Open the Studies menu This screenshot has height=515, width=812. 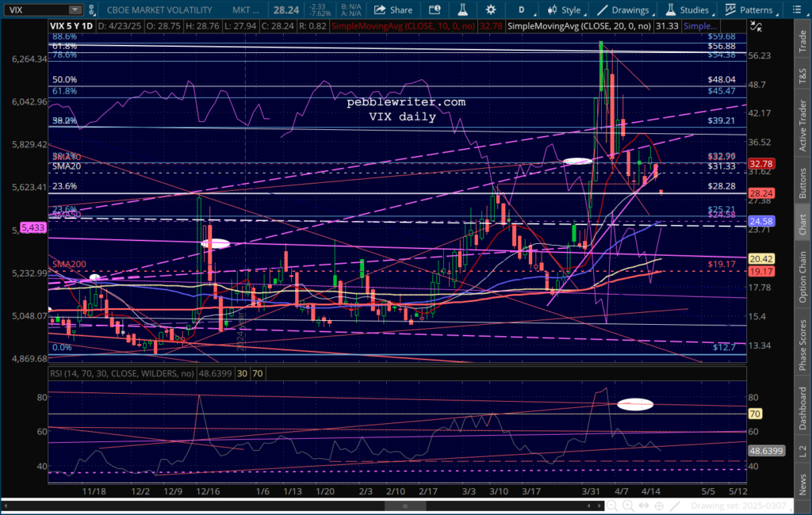[x=687, y=10]
